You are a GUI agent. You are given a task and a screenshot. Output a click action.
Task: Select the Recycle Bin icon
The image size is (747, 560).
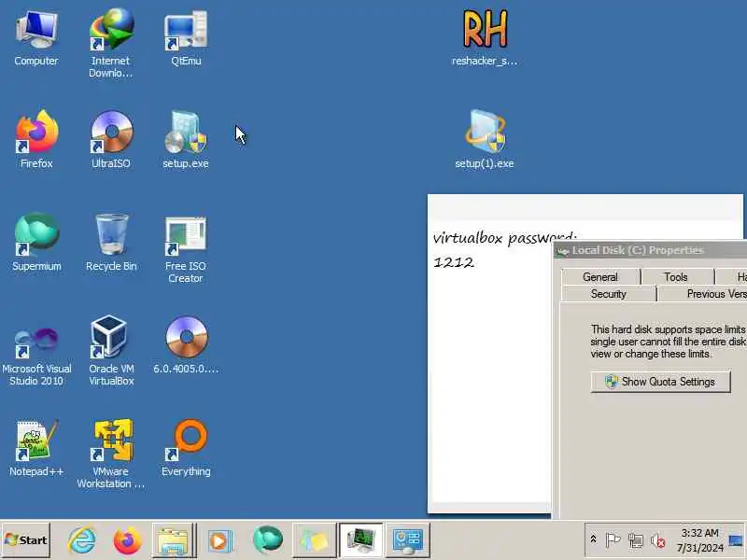[111, 242]
